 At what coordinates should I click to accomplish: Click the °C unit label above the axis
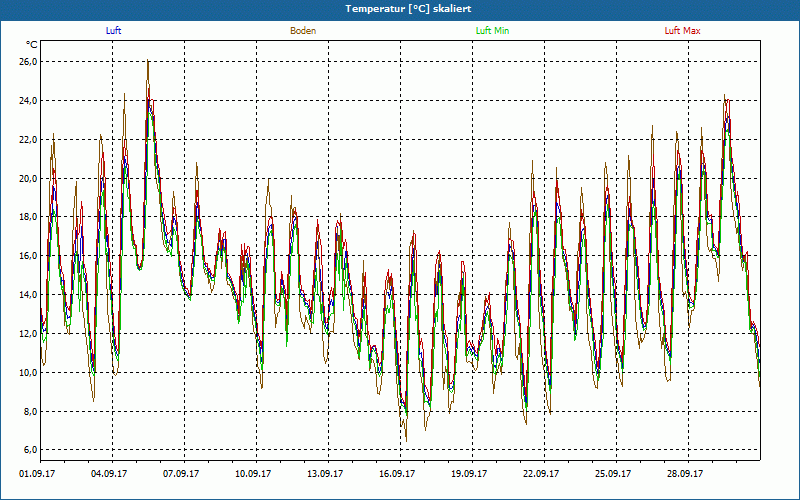(32, 45)
